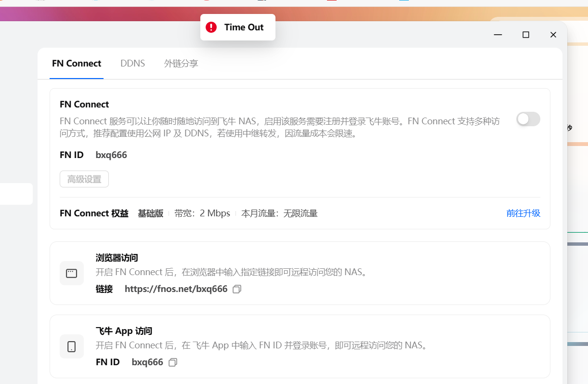Click the 浏览器访问 heading
The height and width of the screenshot is (384, 588).
[117, 258]
